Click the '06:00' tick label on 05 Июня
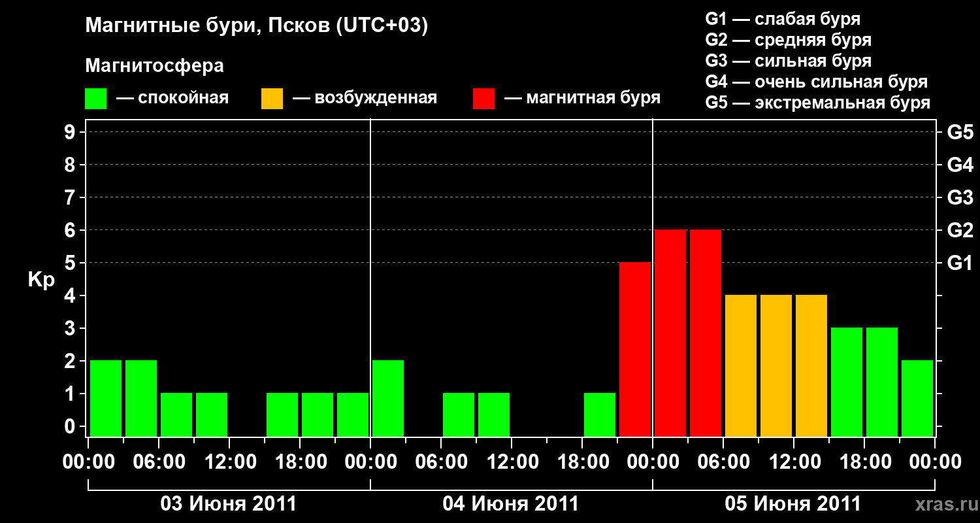Viewport: 980px width, 523px height. point(723,462)
